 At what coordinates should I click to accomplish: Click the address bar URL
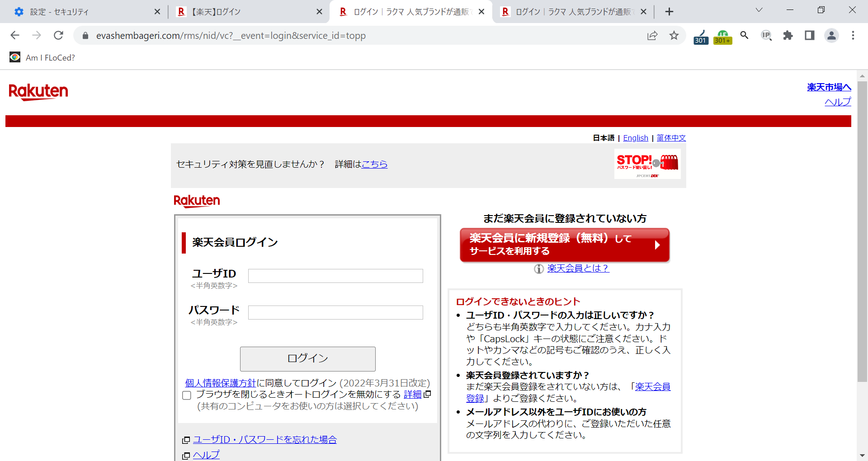(231, 36)
